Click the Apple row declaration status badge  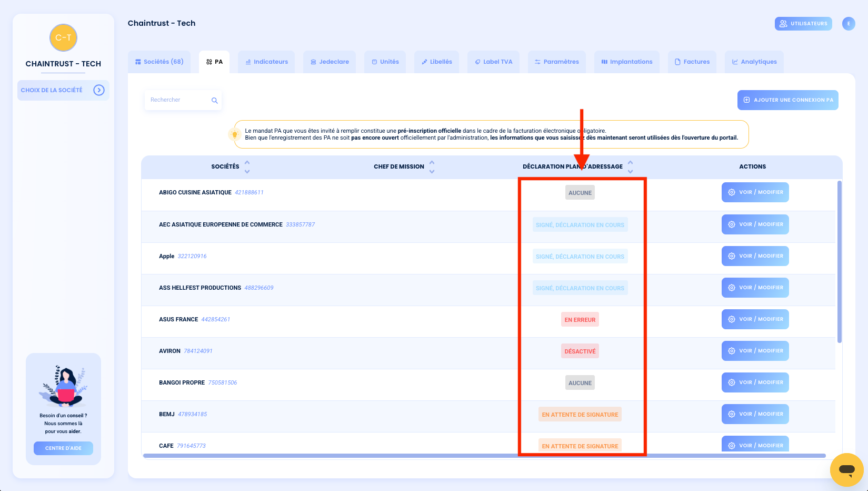[x=580, y=257]
